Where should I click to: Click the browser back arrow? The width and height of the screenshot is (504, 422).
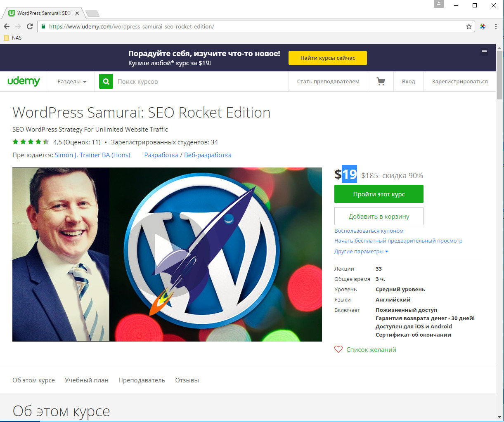point(7,26)
